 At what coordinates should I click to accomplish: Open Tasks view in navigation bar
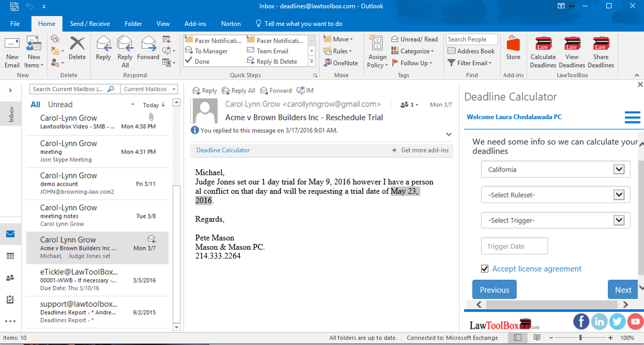click(10, 299)
